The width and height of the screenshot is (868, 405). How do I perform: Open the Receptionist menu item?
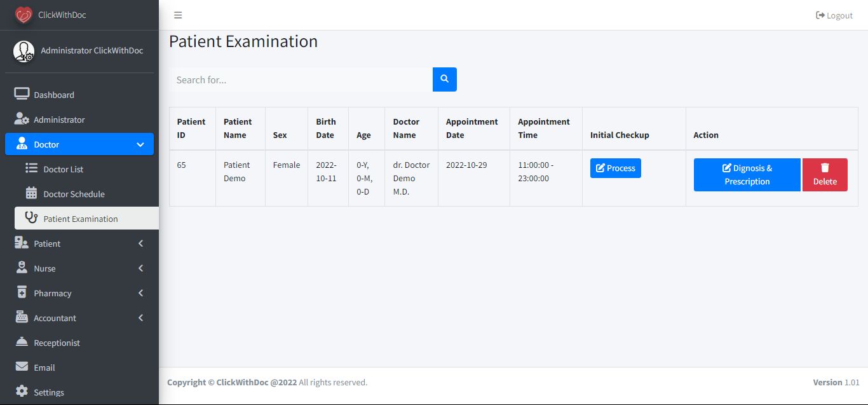79,342
